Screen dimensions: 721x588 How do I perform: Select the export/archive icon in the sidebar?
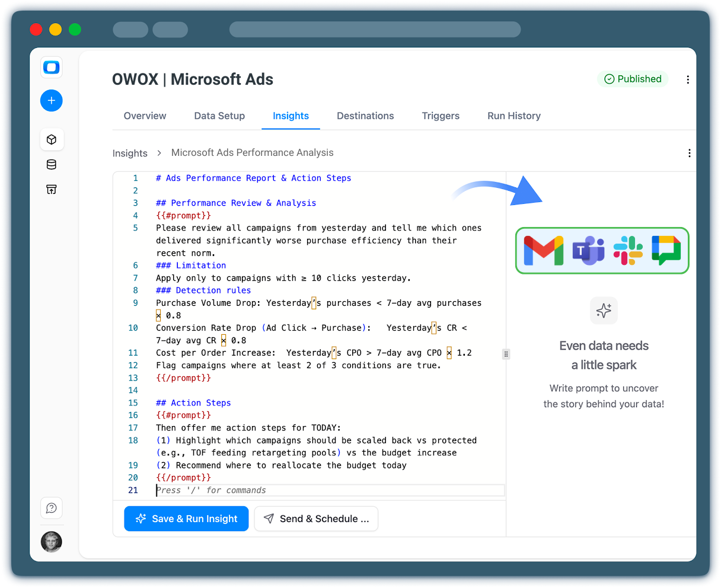coord(51,189)
